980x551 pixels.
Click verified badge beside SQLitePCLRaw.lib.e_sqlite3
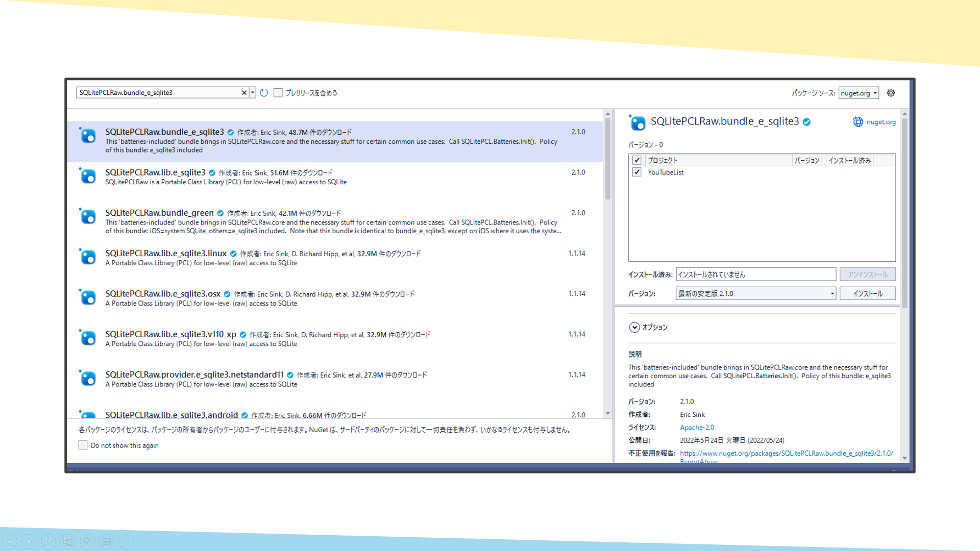pyautogui.click(x=212, y=173)
